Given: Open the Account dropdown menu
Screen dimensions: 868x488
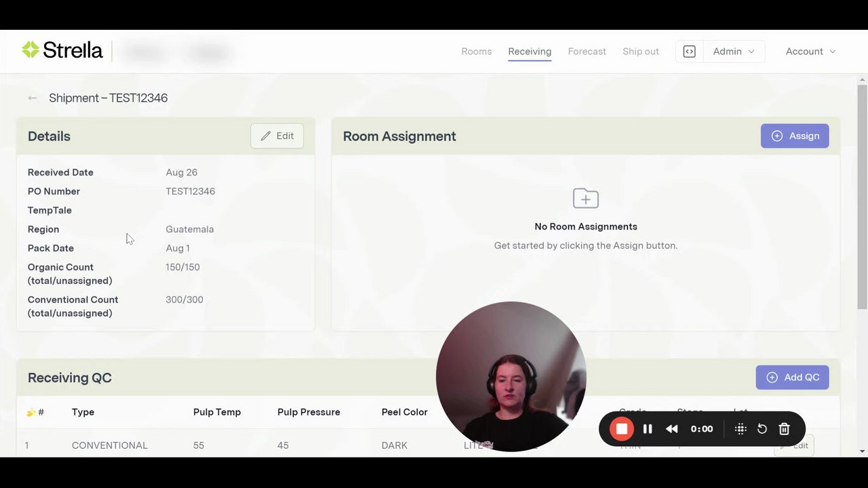Looking at the screenshot, I should click(x=810, y=52).
